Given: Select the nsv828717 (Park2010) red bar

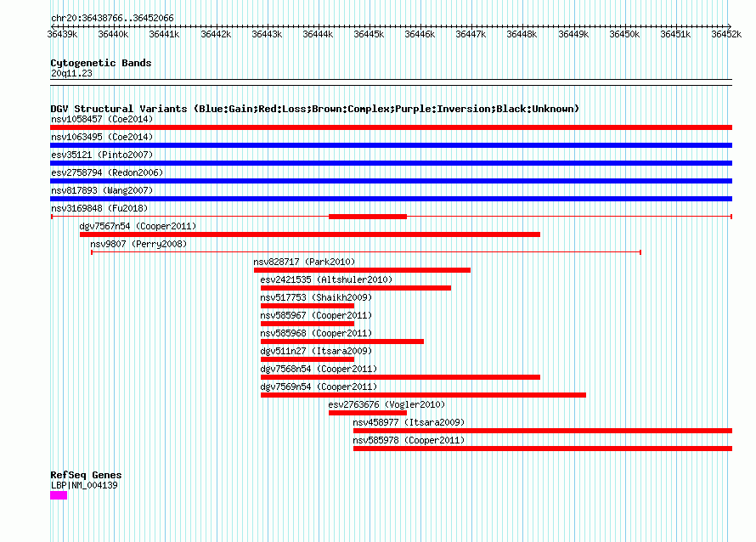Looking at the screenshot, I should tap(362, 270).
